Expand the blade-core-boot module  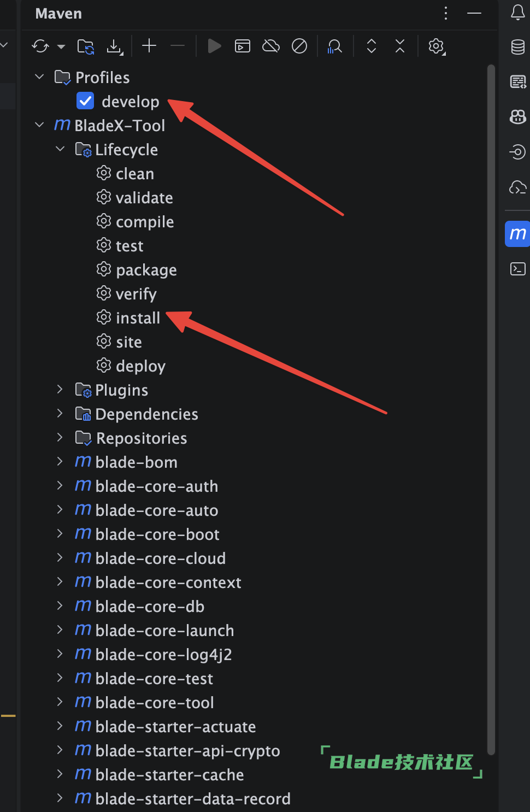pos(60,534)
